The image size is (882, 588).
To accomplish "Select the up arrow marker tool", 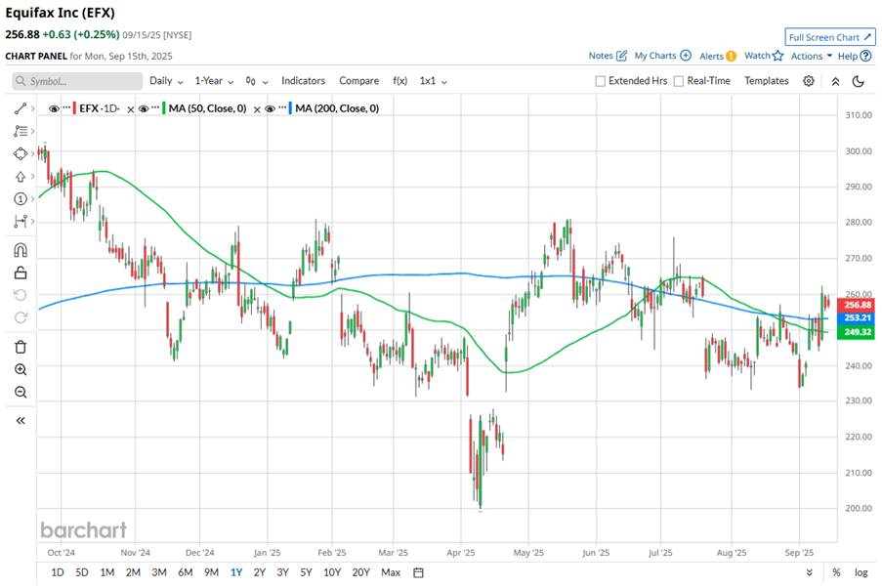I will (21, 176).
